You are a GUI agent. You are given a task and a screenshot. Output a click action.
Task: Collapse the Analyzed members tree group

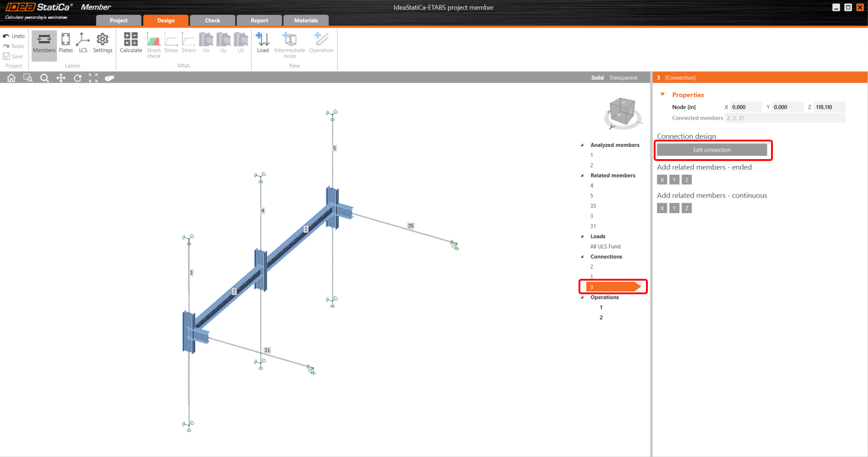click(582, 145)
